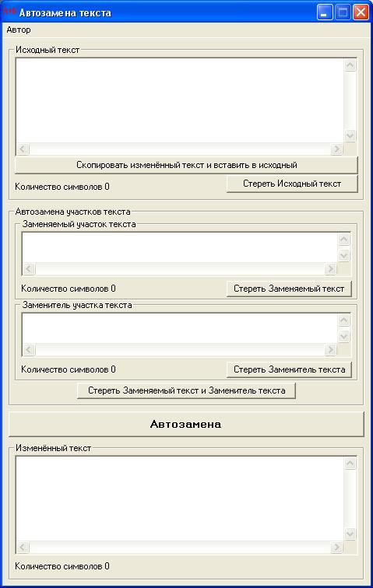Viewport: 373px width, 588px height.
Task: Click up arrow of Исходный текст scrollbar
Action: point(350,65)
